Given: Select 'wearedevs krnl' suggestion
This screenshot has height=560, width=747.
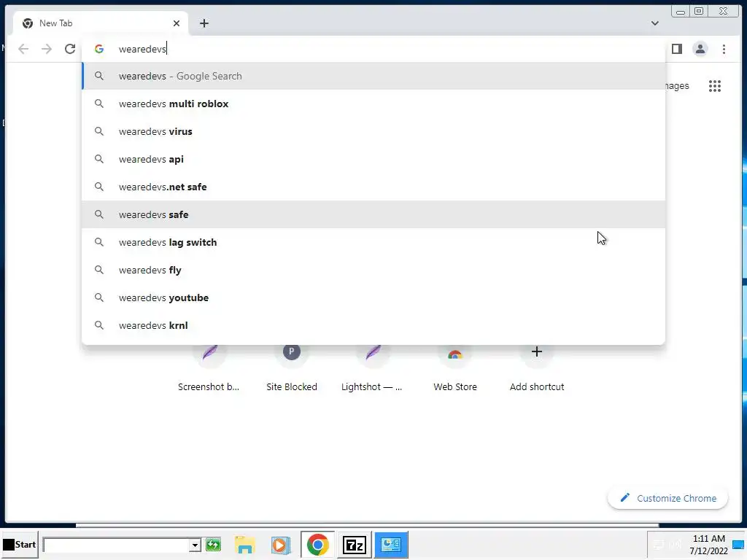Looking at the screenshot, I should [x=373, y=325].
